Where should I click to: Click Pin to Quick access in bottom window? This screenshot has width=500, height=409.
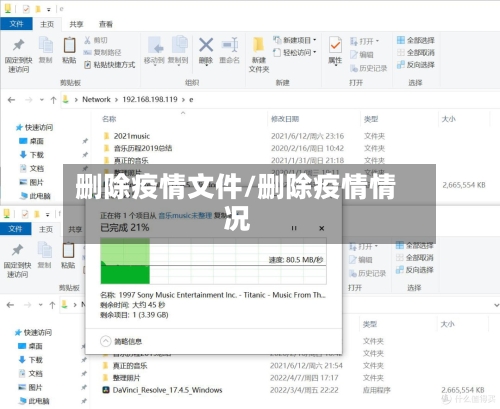tap(17, 260)
